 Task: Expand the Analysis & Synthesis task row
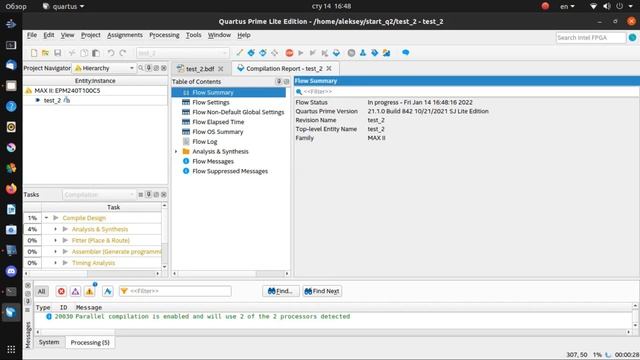pyautogui.click(x=56, y=229)
